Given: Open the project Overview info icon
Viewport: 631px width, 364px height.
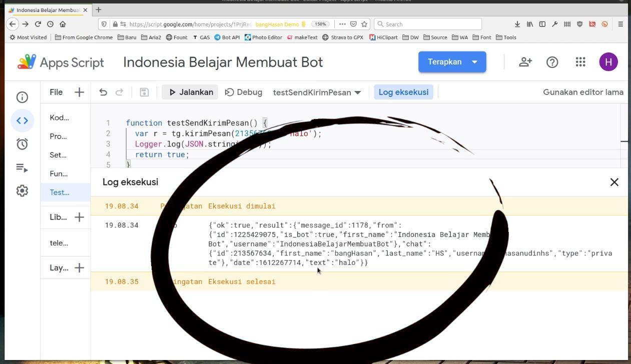Looking at the screenshot, I should [22, 97].
